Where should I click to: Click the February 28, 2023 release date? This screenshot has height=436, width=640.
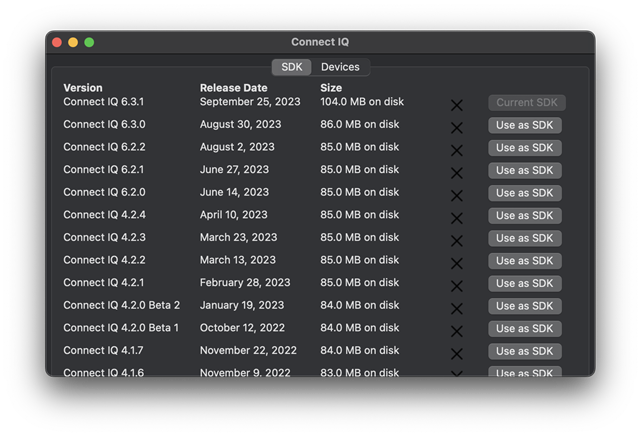pos(245,283)
